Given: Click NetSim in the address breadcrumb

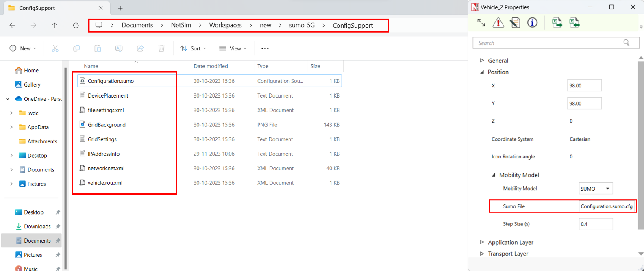Looking at the screenshot, I should pos(181,25).
